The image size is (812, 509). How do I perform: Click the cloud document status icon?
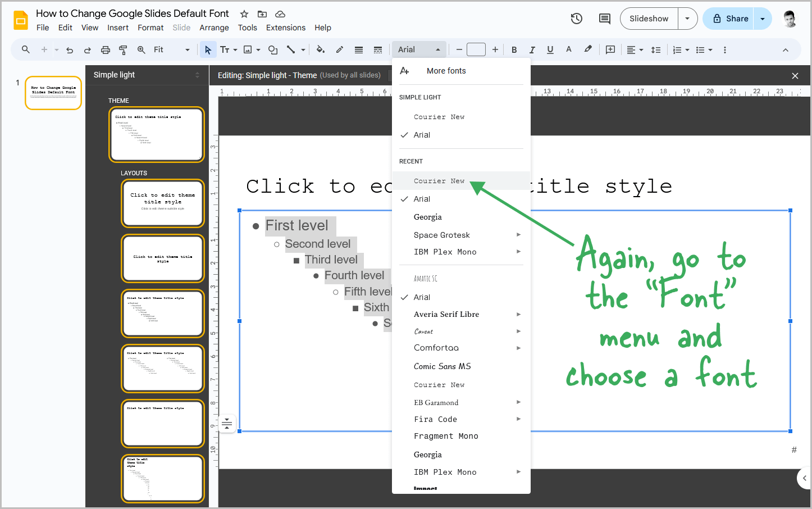coord(280,13)
